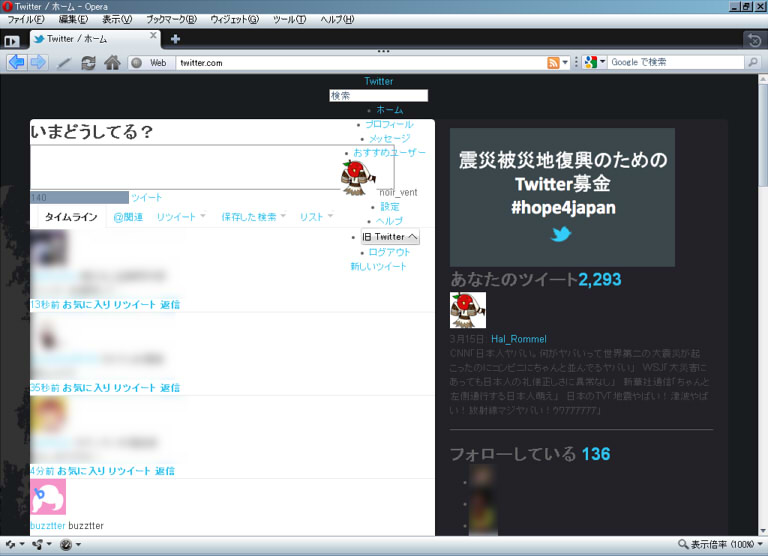Click the search magnifier button
The width and height of the screenshot is (768, 556).
pos(752,62)
